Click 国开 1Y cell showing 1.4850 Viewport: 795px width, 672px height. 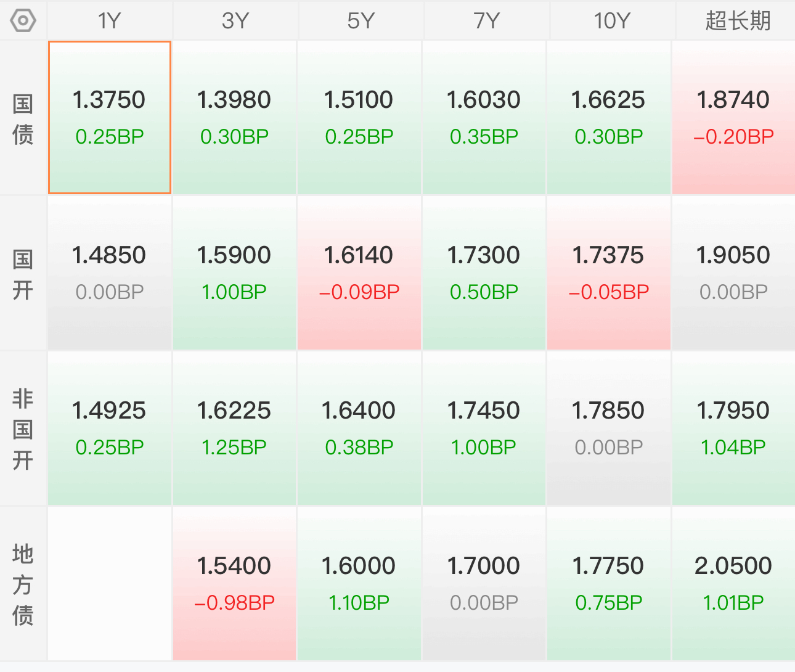tap(110, 273)
